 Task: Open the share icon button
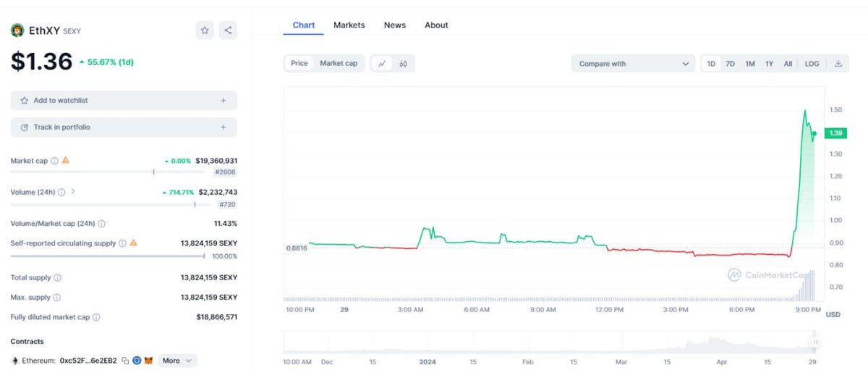(228, 30)
